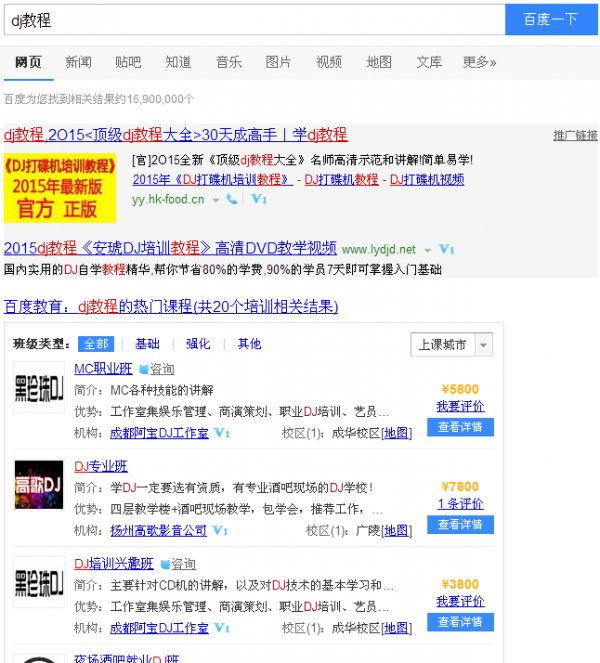Expand the dropdown arrow after yy.hk-food.cn
The image size is (600, 663).
click(x=216, y=200)
